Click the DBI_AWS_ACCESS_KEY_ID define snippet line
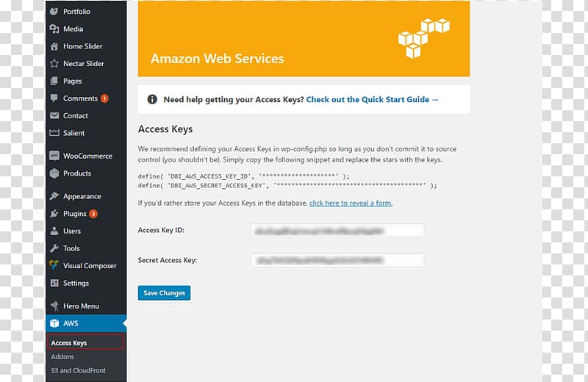 (243, 176)
